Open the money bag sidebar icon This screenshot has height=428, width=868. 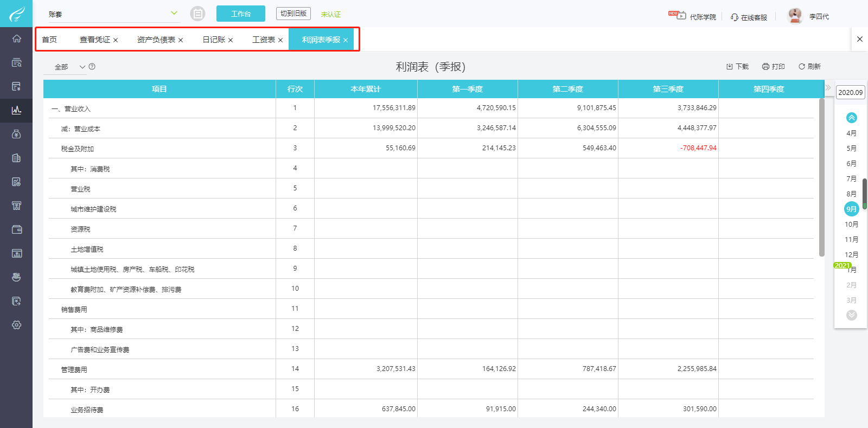(16, 134)
